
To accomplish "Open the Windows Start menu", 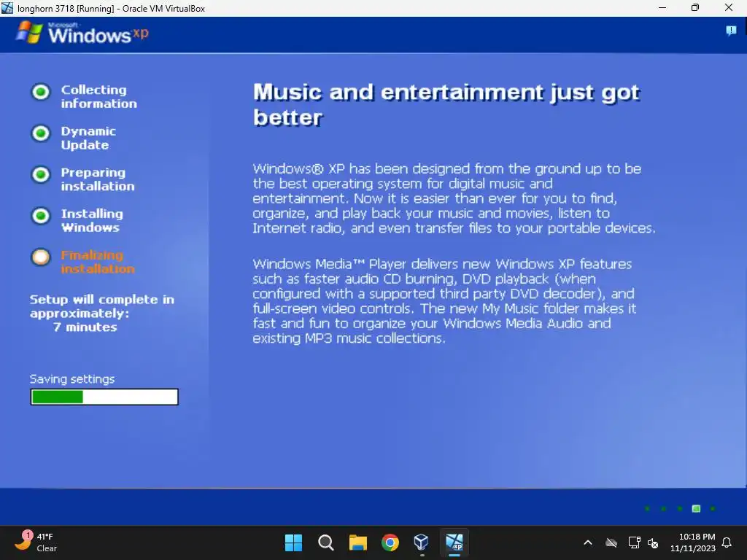I will tap(293, 542).
